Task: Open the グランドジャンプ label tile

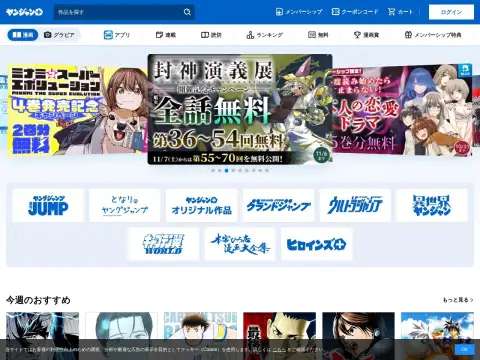Action: click(x=279, y=205)
